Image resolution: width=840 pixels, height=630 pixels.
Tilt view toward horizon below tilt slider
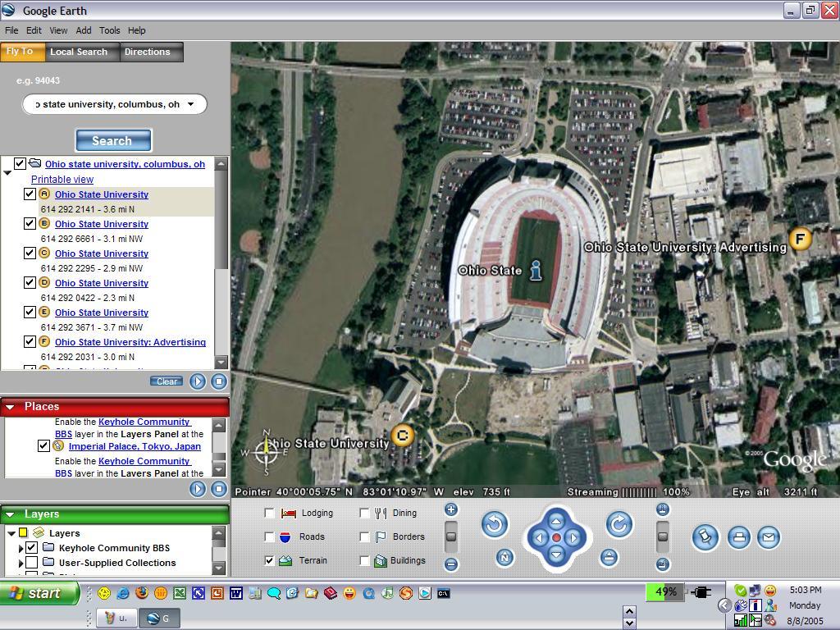[x=663, y=564]
